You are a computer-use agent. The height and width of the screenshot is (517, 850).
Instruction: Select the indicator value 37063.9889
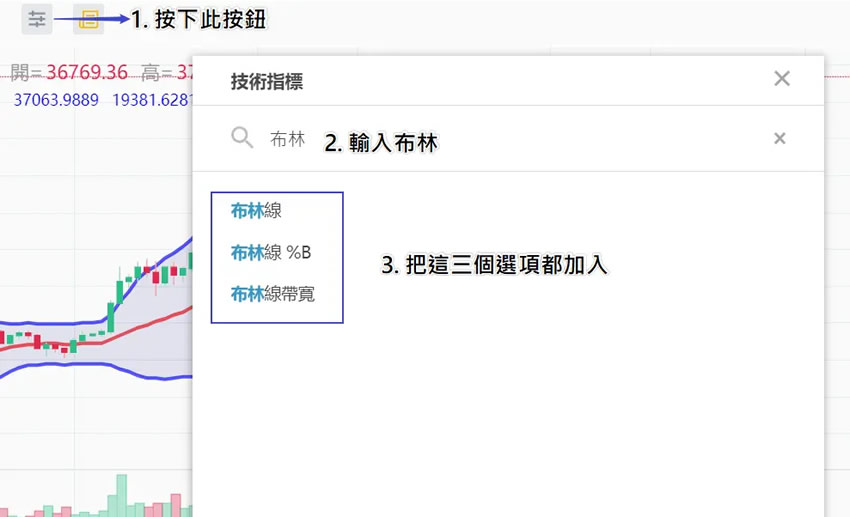click(56, 100)
